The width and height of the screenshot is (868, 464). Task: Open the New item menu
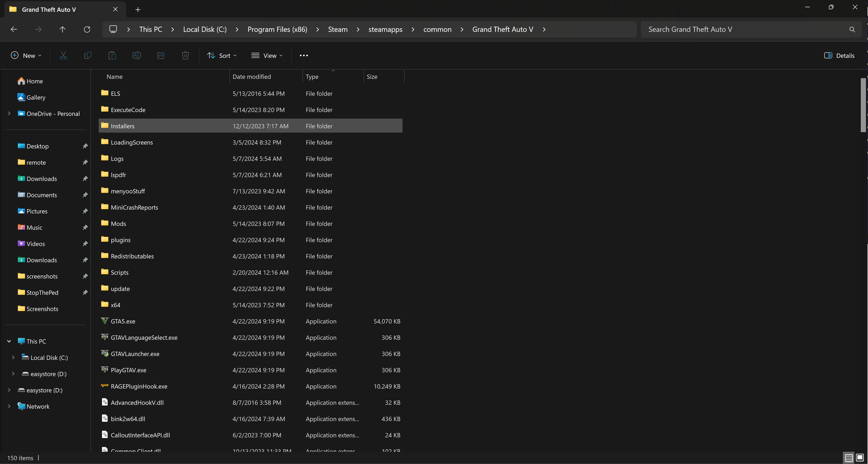pyautogui.click(x=26, y=56)
